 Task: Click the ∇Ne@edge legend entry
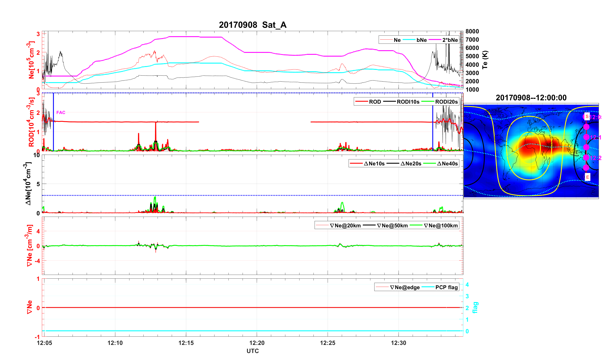(405, 287)
